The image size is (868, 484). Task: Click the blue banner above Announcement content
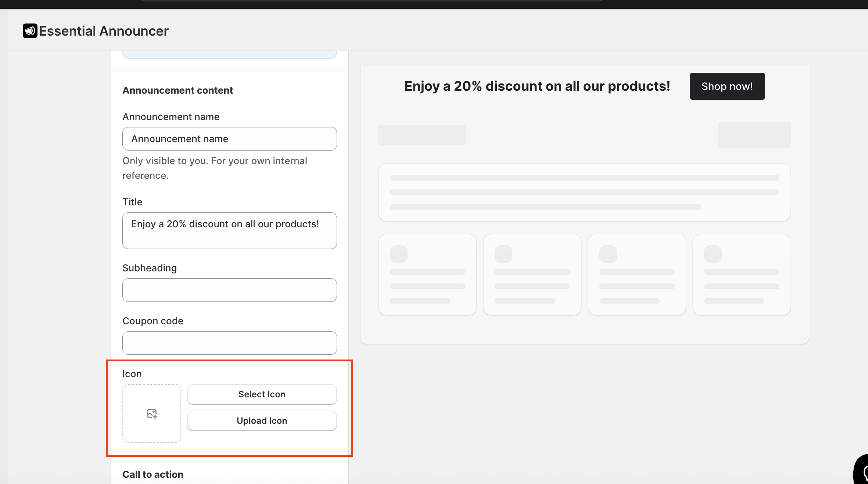[x=229, y=54]
